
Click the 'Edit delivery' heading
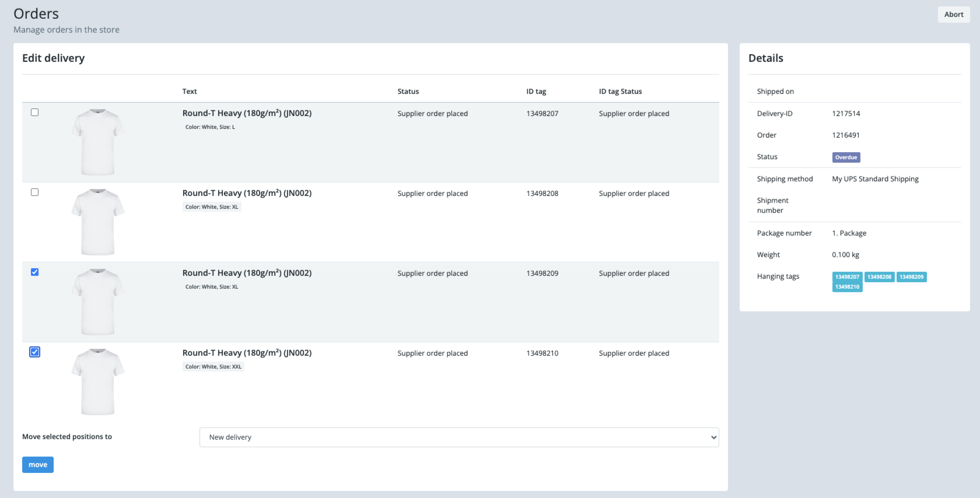53,58
